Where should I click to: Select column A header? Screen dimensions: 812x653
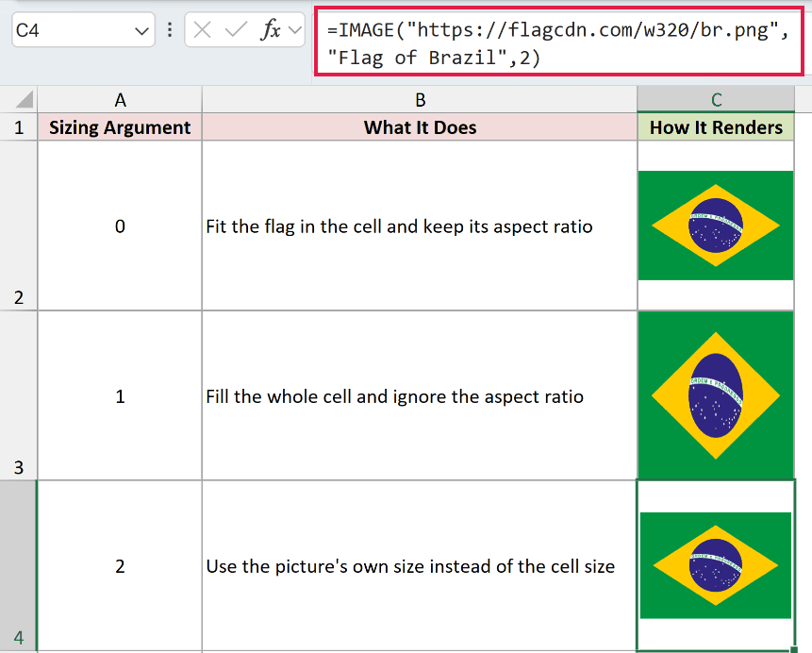[x=120, y=99]
